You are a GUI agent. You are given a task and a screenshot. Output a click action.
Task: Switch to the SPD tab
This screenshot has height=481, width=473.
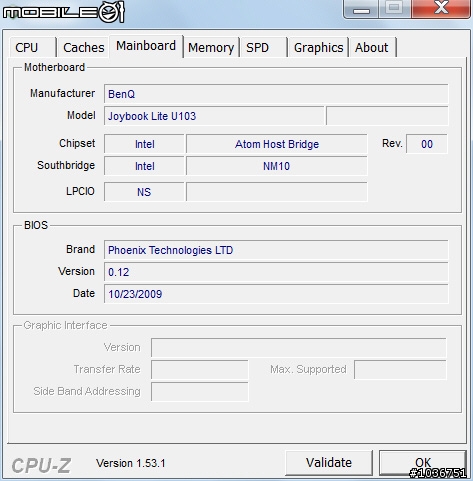click(263, 47)
